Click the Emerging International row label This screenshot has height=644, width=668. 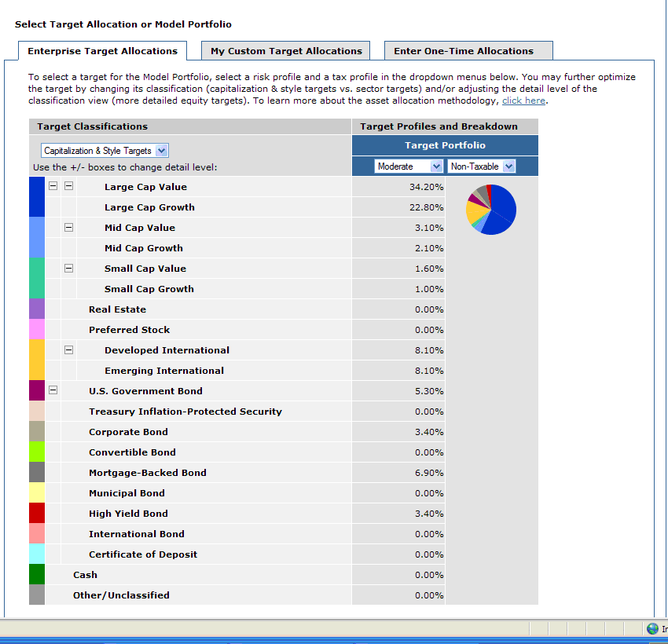point(164,371)
